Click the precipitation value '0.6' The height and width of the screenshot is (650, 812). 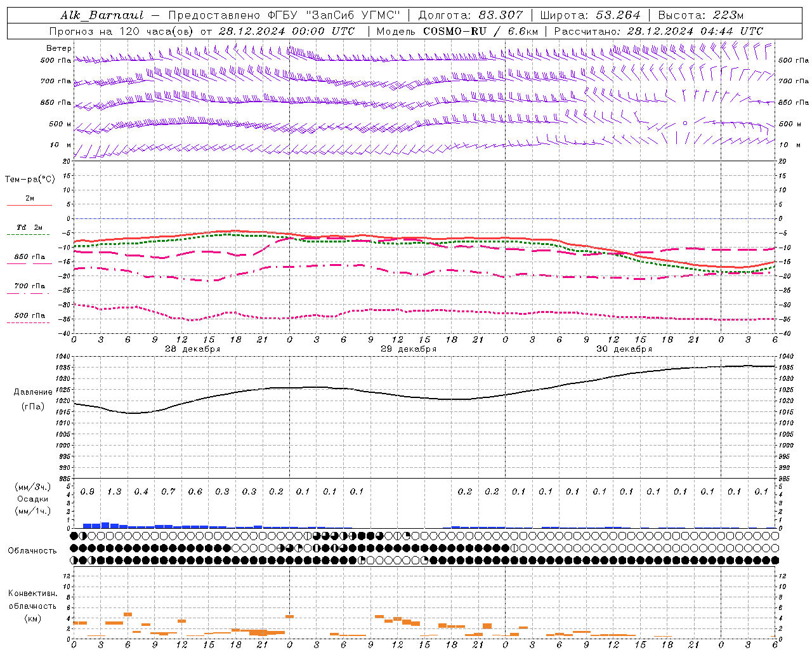(x=195, y=492)
